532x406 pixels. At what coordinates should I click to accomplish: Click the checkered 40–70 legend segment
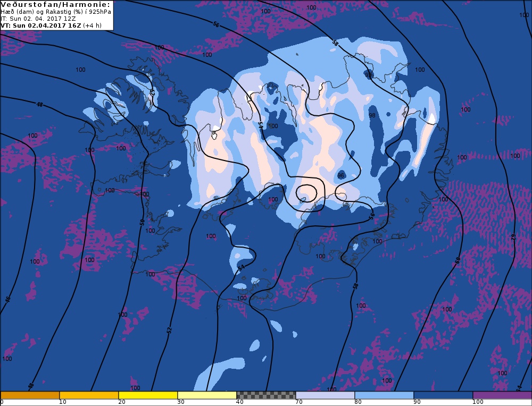pos(266,395)
